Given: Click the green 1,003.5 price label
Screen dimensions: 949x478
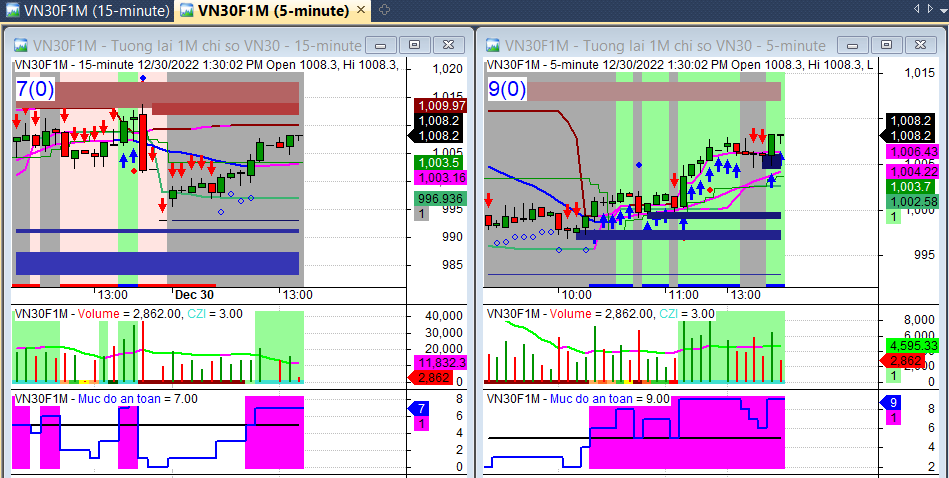Looking at the screenshot, I should (x=438, y=163).
